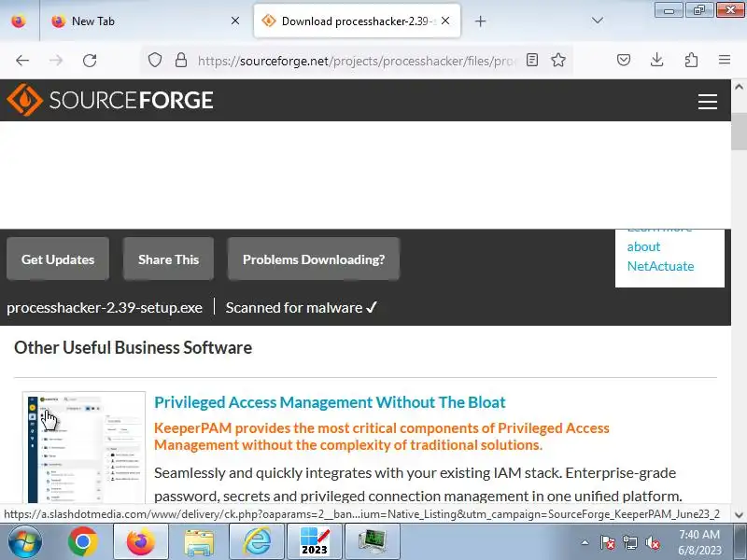Viewport: 747px width, 560px height.
Task: Open Windows Explorer from the taskbar
Action: (199, 542)
